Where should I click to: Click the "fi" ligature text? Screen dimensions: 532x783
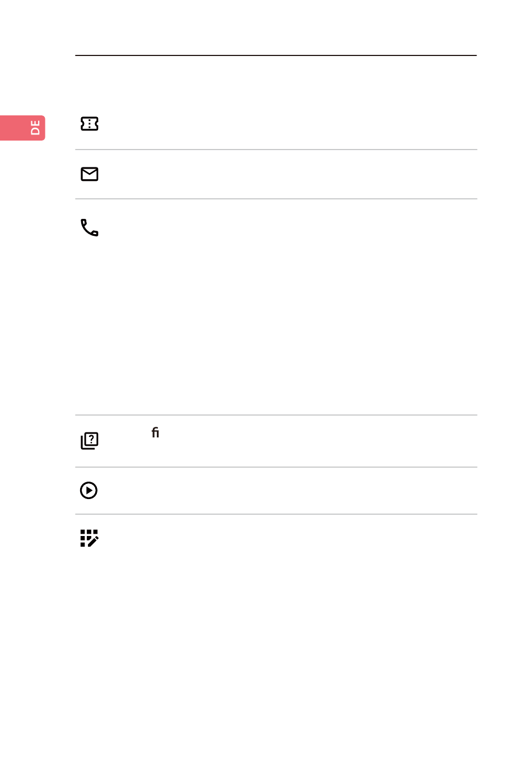(156, 432)
